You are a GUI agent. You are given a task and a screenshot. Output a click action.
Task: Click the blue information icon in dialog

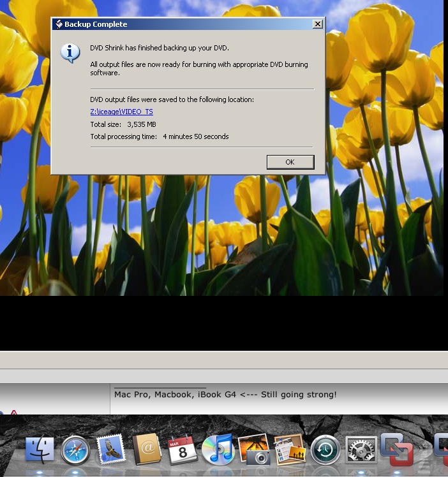coord(70,53)
